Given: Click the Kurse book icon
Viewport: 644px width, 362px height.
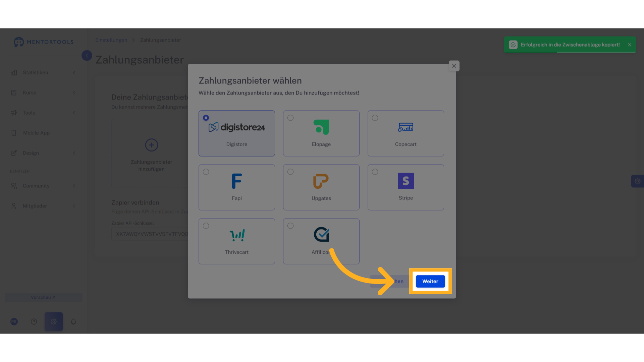Looking at the screenshot, I should pyautogui.click(x=14, y=93).
